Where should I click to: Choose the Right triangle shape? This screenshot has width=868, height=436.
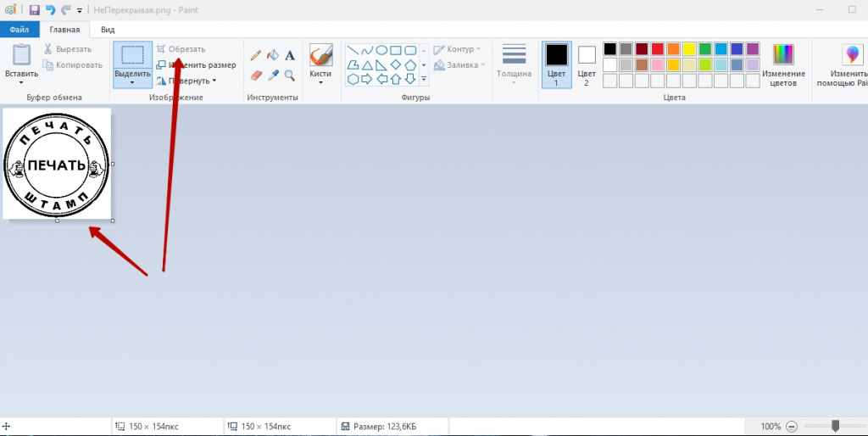point(381,64)
